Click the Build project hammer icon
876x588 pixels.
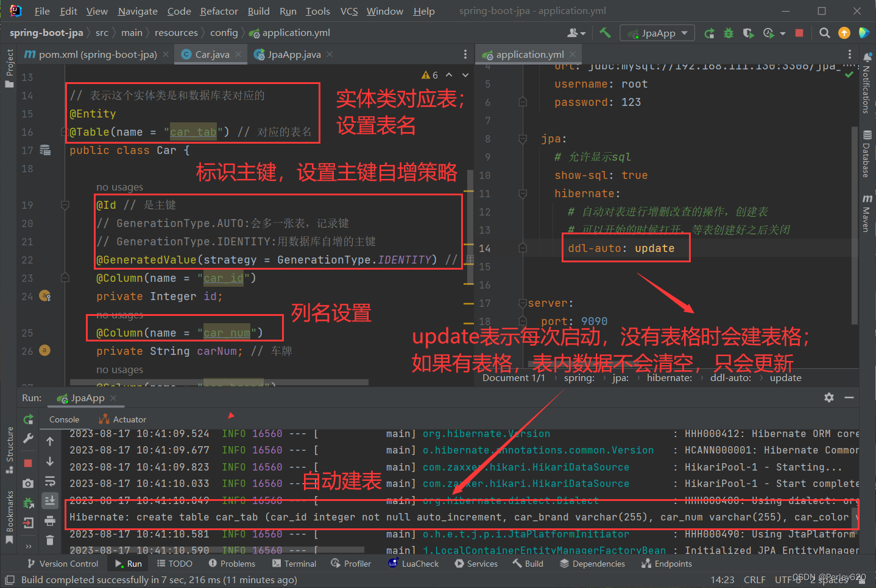(x=605, y=33)
